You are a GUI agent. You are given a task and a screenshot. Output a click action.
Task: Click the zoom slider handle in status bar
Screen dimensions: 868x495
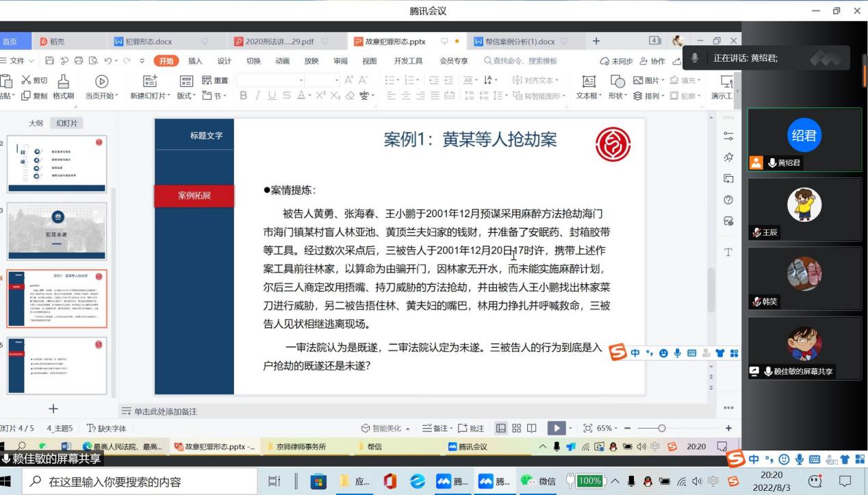click(x=661, y=428)
